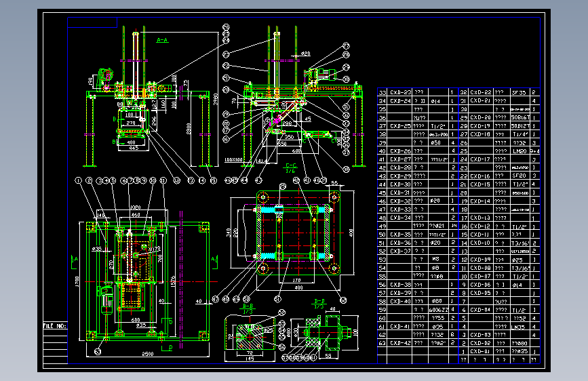Select the 2800 height dimension

click(x=189, y=128)
